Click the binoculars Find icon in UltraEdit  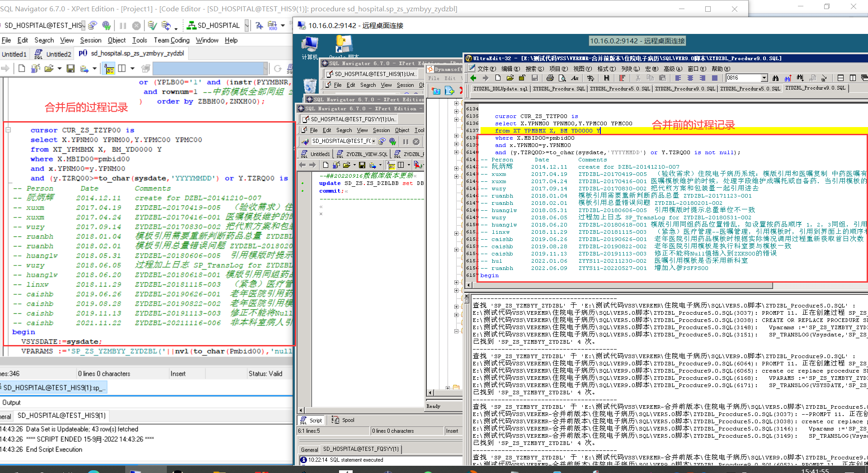click(x=775, y=78)
